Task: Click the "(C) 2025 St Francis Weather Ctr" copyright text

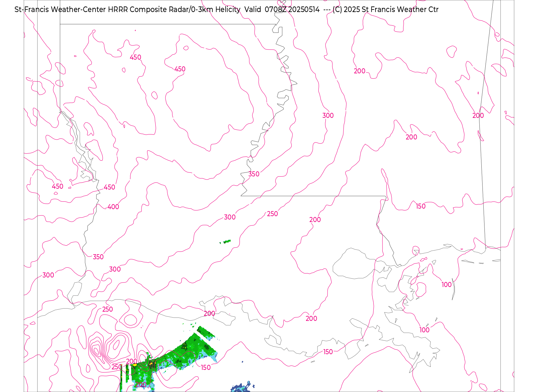Action: click(386, 10)
